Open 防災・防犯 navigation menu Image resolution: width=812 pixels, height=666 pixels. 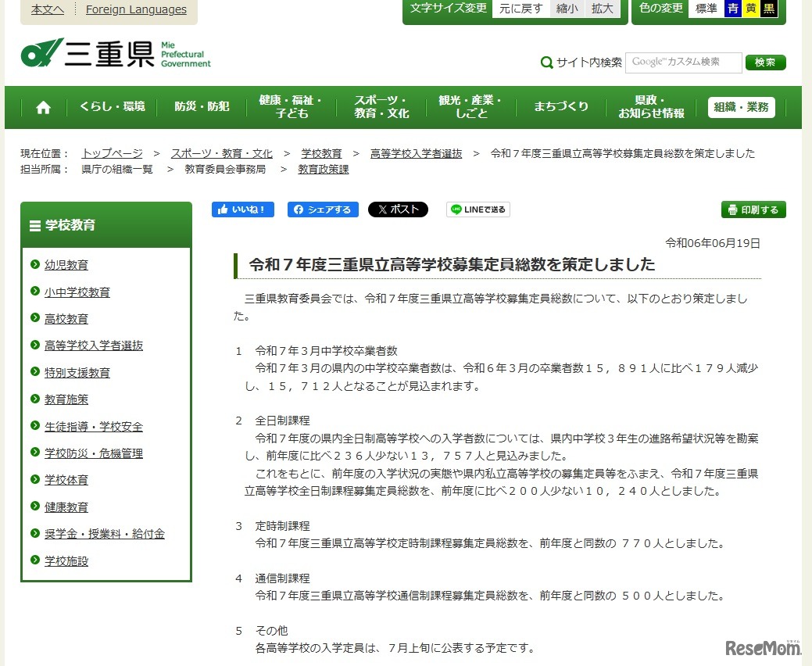tap(202, 107)
